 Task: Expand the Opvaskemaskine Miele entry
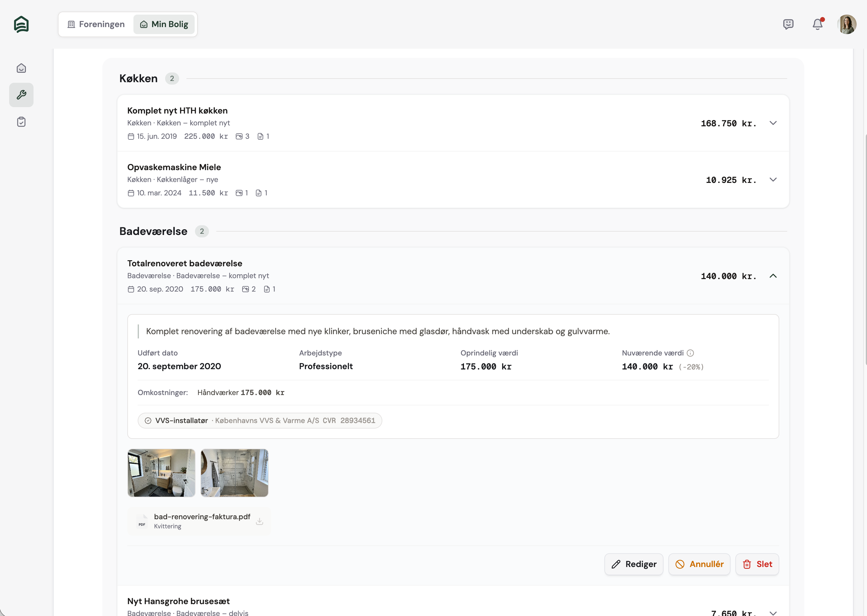(773, 180)
